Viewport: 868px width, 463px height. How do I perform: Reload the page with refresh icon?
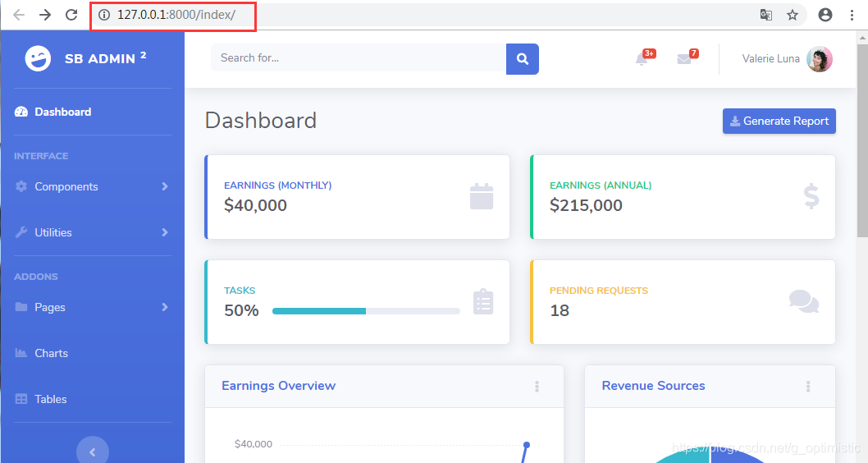click(x=71, y=15)
